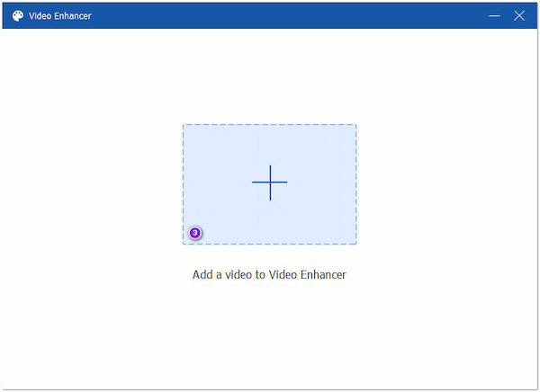
Task: Click the purple number 3 badge
Action: [194, 233]
